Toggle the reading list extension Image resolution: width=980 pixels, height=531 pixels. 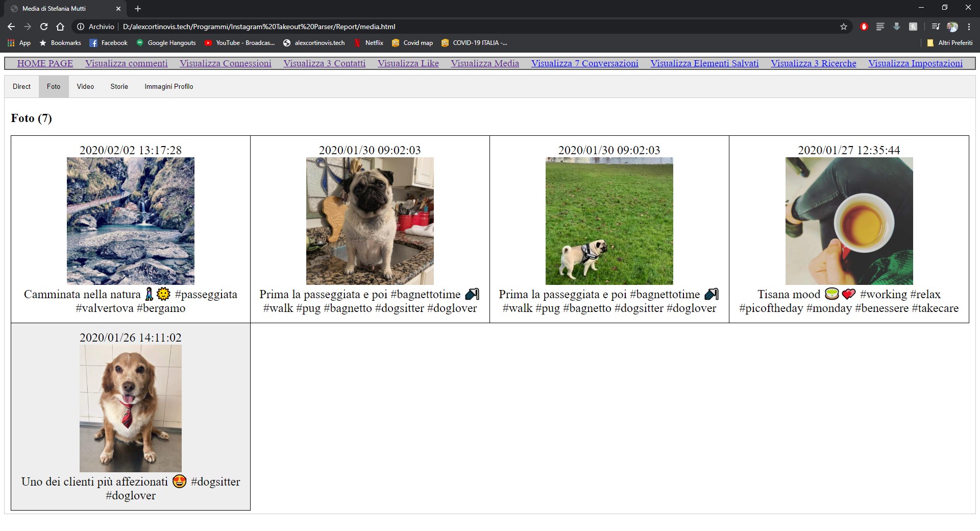[x=880, y=26]
